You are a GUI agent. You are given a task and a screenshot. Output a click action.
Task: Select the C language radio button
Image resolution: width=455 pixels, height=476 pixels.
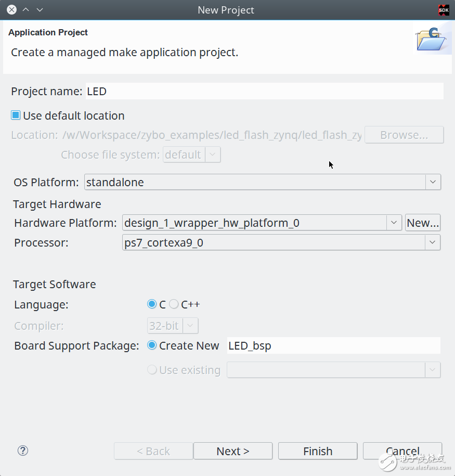(x=152, y=304)
